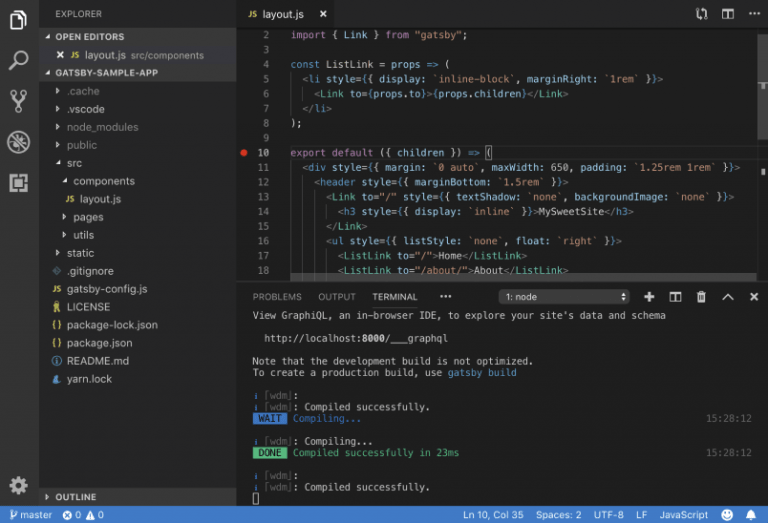Viewport: 768px width, 523px height.
Task: Switch to the Problems tab
Action: (x=277, y=297)
